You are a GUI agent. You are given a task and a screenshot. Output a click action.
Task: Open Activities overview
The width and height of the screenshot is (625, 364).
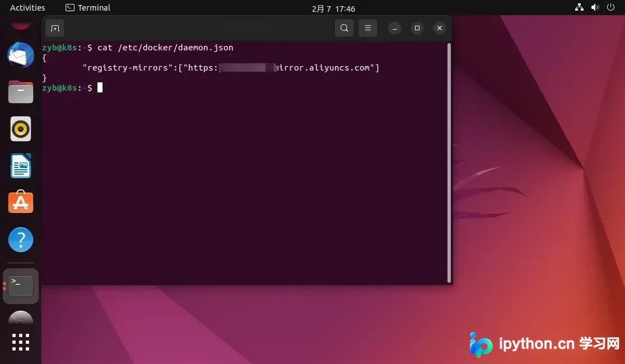pyautogui.click(x=27, y=8)
